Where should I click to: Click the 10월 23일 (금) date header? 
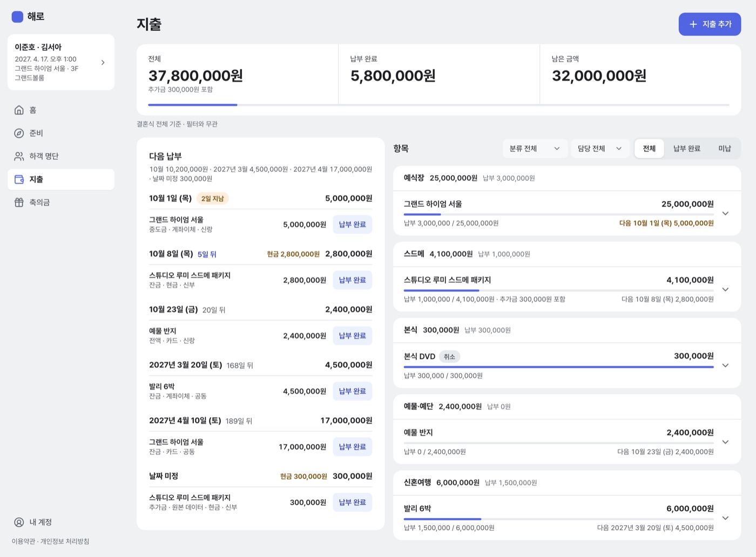pos(173,310)
